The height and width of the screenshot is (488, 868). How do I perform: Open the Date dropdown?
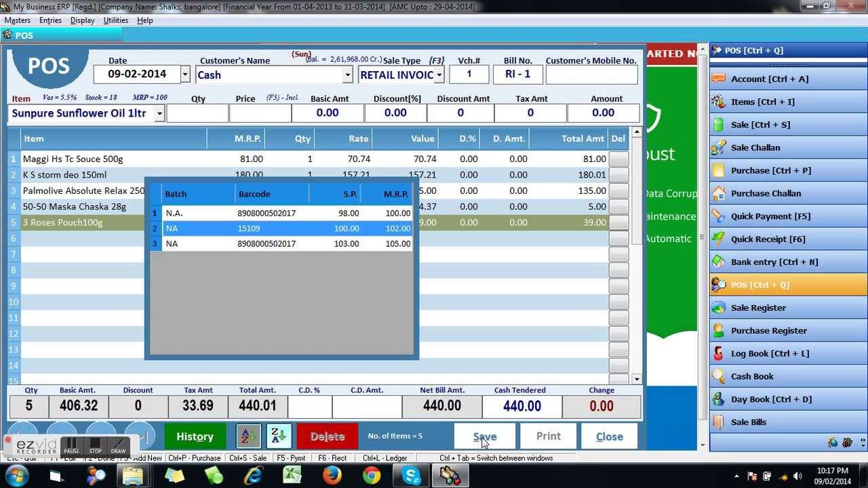[185, 75]
